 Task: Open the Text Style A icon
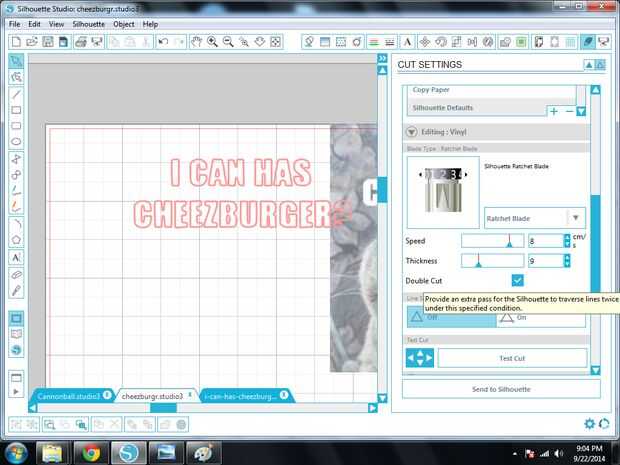[x=407, y=42]
